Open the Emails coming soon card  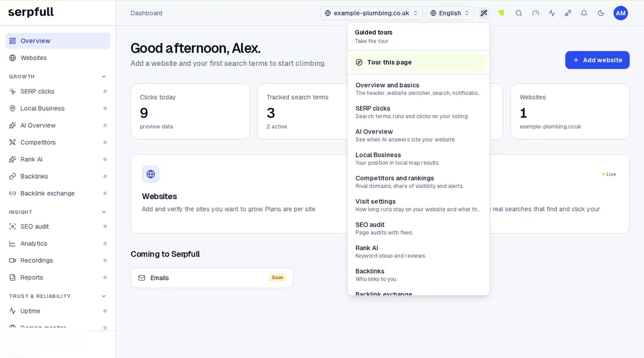coord(212,278)
